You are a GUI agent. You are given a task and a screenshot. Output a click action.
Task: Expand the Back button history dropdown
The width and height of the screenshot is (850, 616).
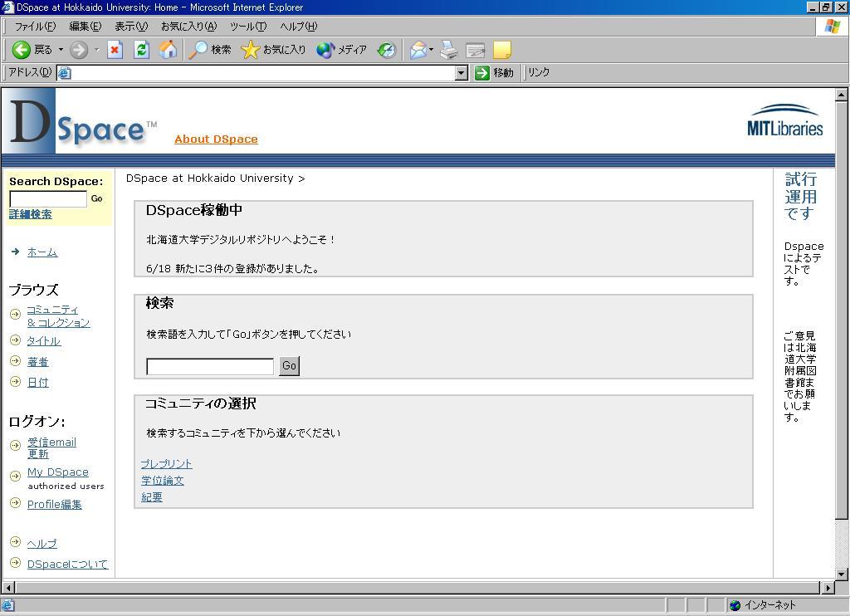pos(61,50)
